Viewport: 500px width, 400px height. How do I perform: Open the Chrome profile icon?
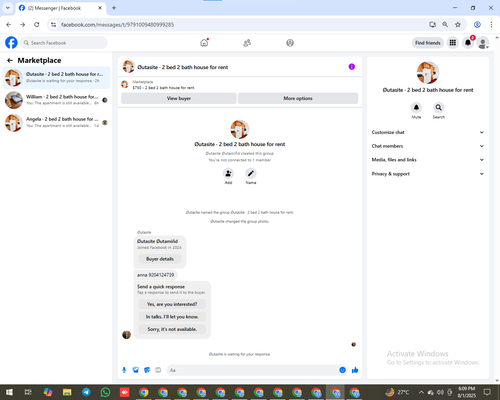477,24
